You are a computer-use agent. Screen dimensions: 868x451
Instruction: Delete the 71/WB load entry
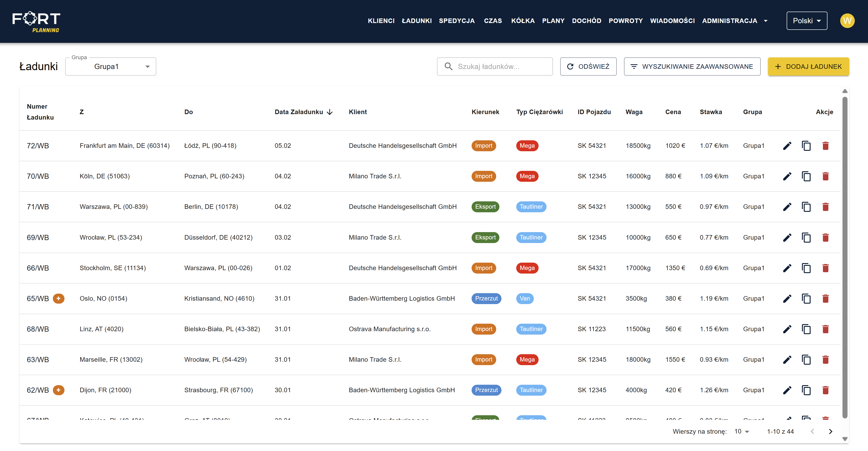826,207
